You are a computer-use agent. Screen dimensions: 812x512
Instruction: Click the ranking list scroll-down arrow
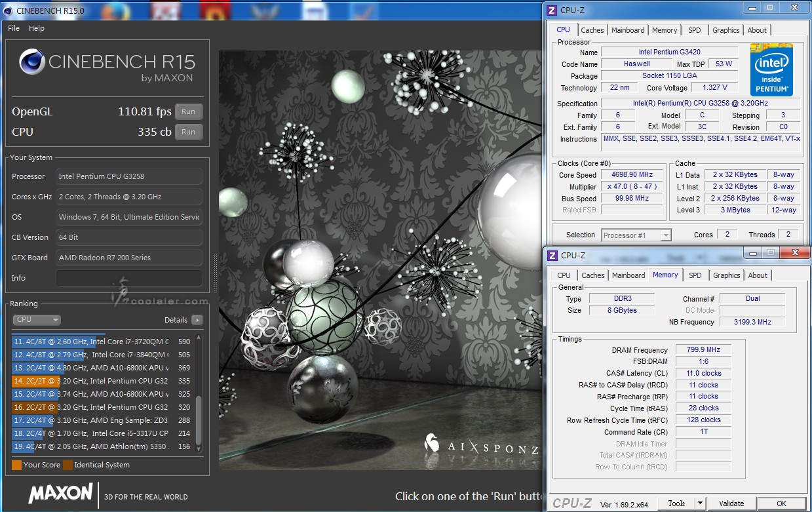pyautogui.click(x=199, y=450)
